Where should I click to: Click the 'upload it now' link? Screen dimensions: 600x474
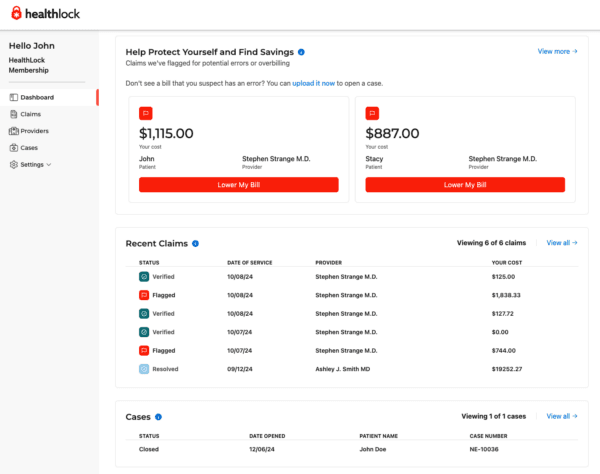(x=314, y=83)
